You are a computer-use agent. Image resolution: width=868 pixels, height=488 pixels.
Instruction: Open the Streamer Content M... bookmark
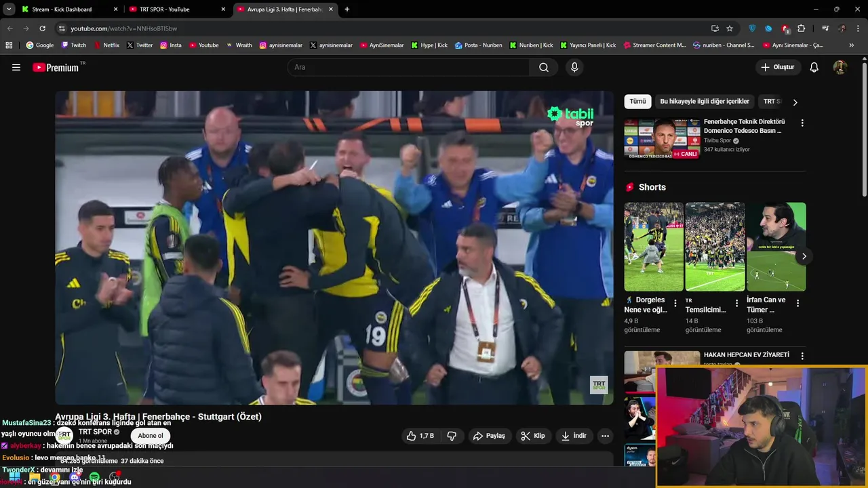point(654,45)
